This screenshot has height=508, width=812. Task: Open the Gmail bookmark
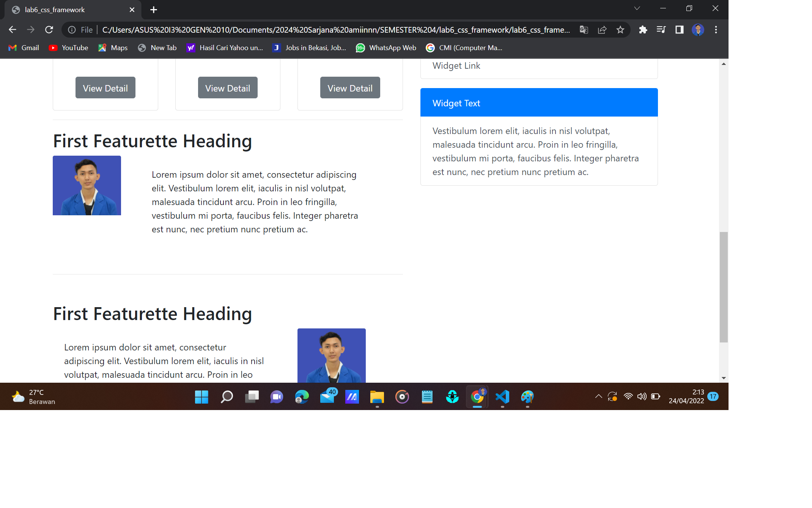24,48
